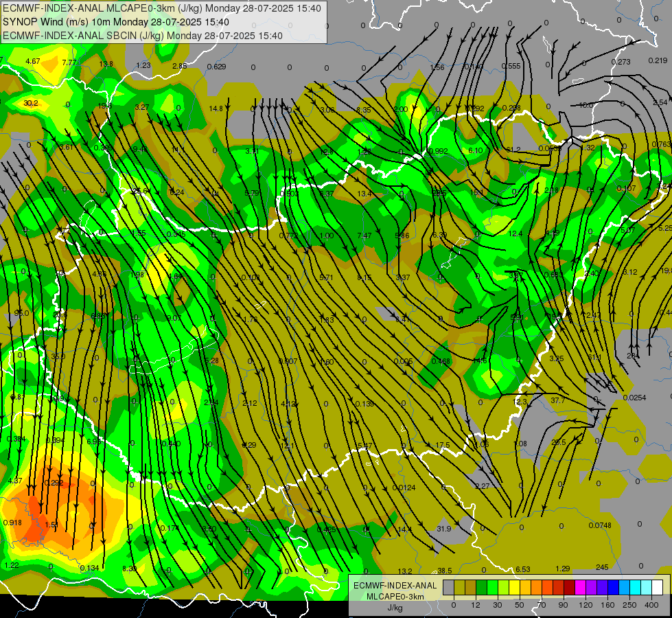This screenshot has height=618, width=672.
Task: Click the map value 14.6
Action: click(480, 360)
